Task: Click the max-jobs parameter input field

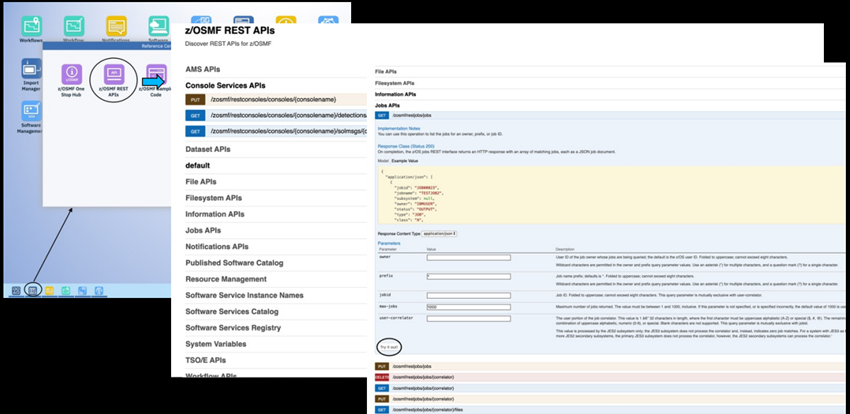Action: pyautogui.click(x=468, y=307)
